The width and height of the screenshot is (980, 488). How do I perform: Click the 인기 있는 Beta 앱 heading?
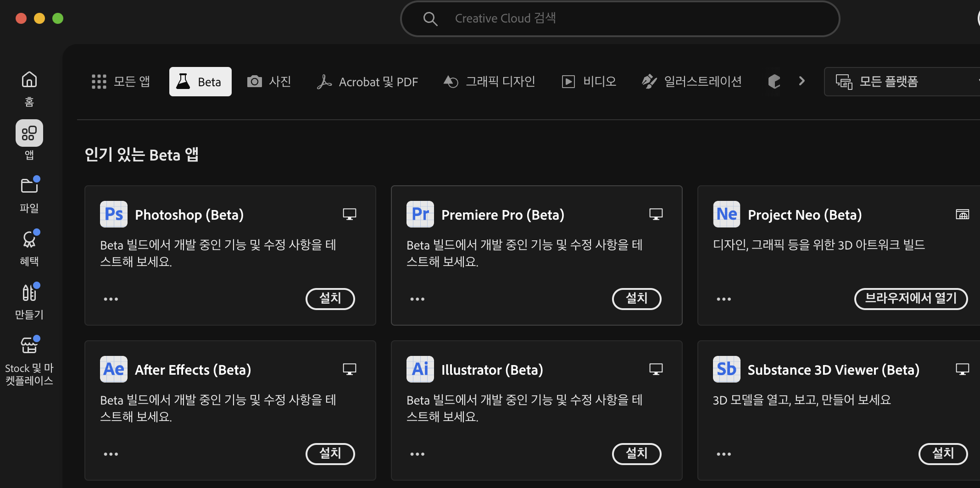[142, 155]
